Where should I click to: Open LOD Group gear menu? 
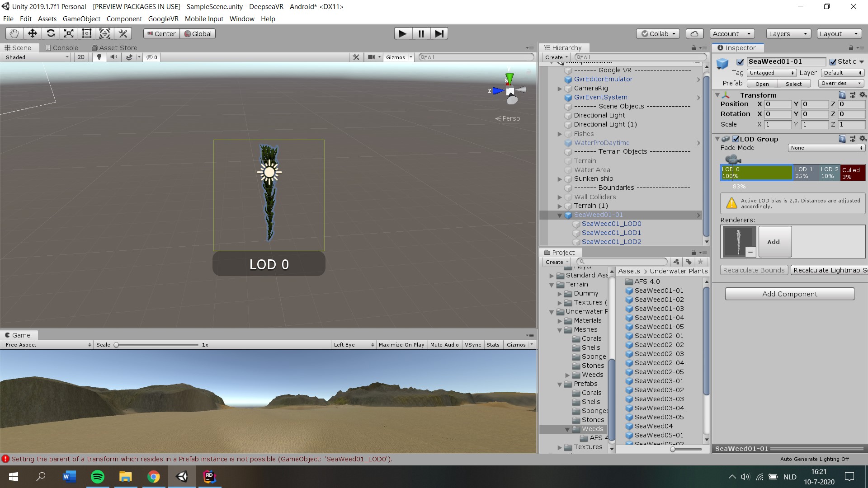[863, 139]
